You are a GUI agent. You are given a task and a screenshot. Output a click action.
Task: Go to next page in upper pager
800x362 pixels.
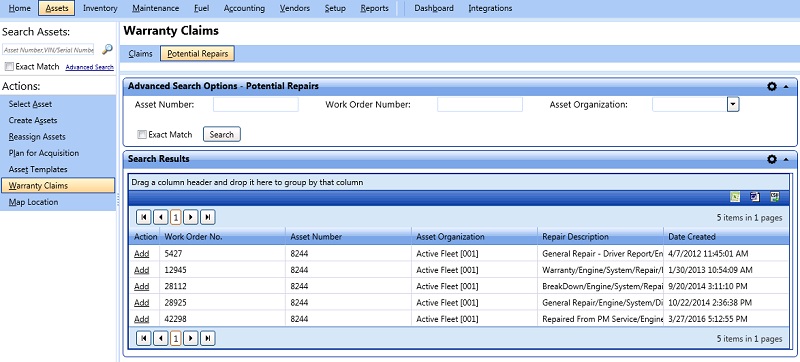pyautogui.click(x=191, y=218)
